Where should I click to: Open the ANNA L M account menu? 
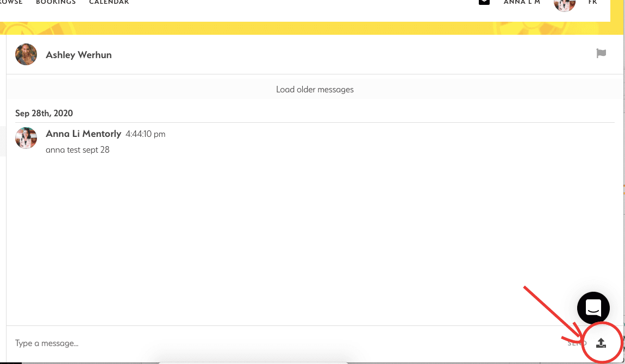pyautogui.click(x=521, y=3)
